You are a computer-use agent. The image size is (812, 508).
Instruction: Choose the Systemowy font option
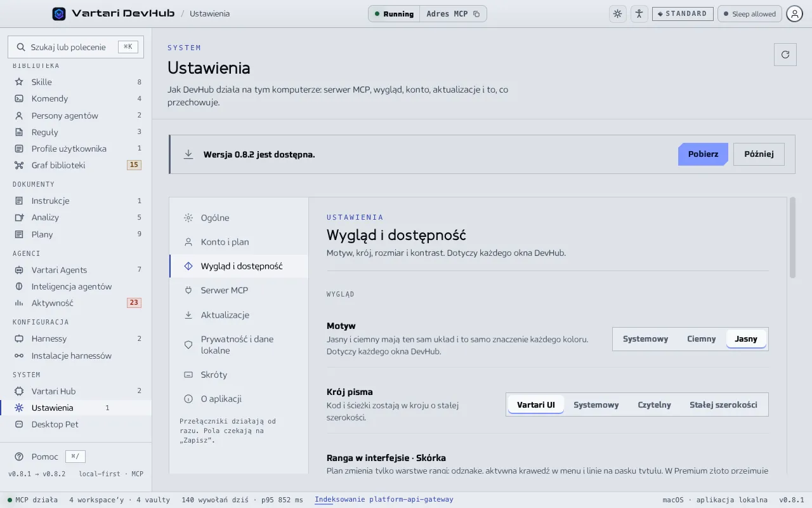pos(596,404)
